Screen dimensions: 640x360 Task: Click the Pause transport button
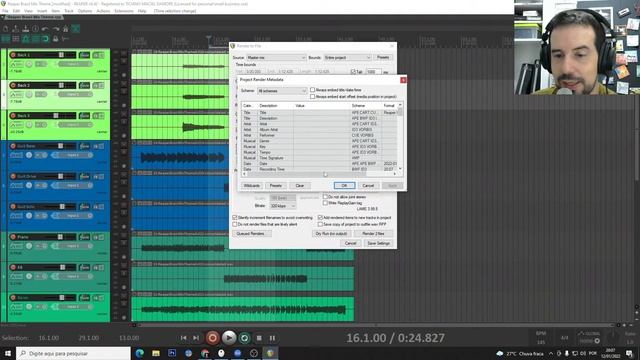[x=272, y=338]
